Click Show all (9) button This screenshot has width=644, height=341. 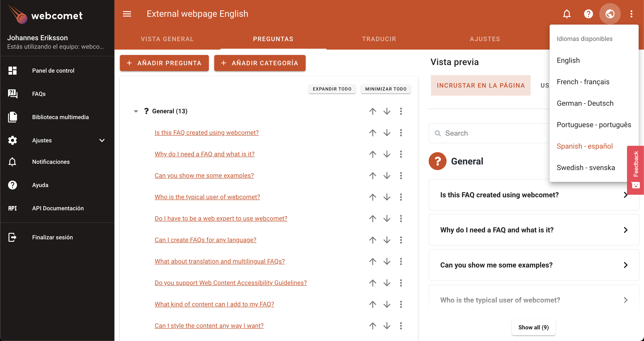click(534, 328)
